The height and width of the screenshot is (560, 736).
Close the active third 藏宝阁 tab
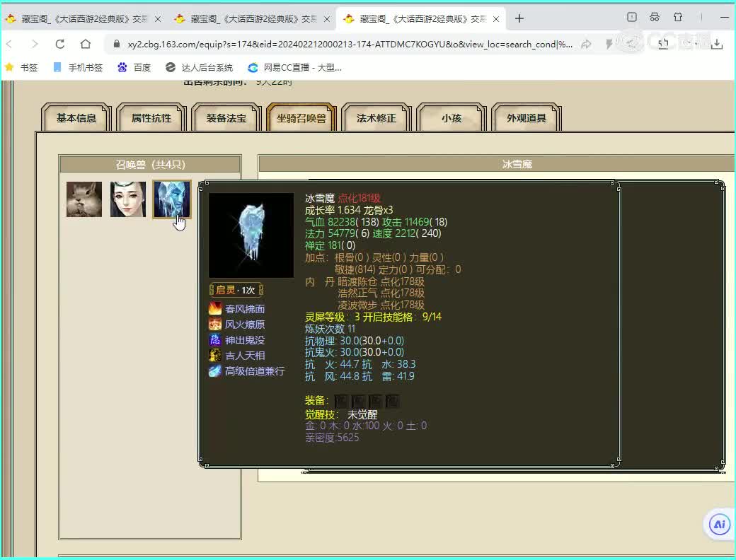pos(496,19)
